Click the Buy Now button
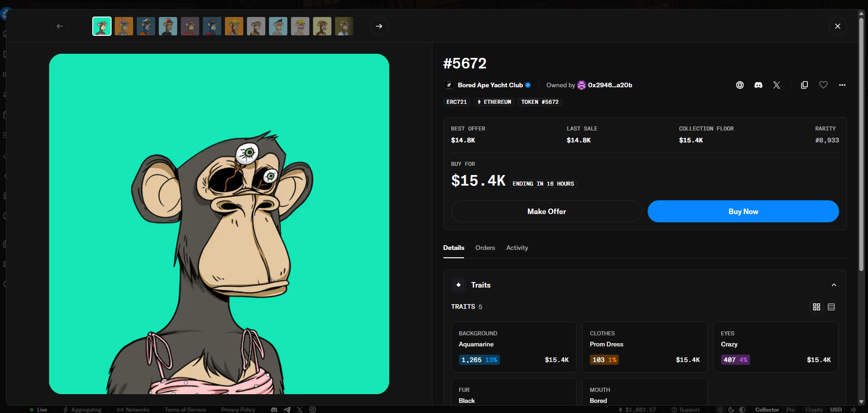Viewport: 868px width, 413px height. (743, 211)
